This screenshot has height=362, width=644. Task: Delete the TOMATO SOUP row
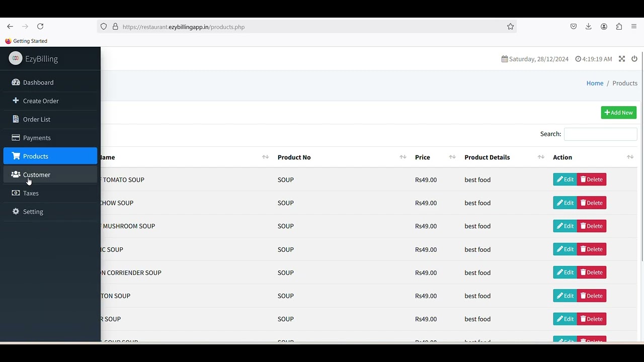pos(592,179)
